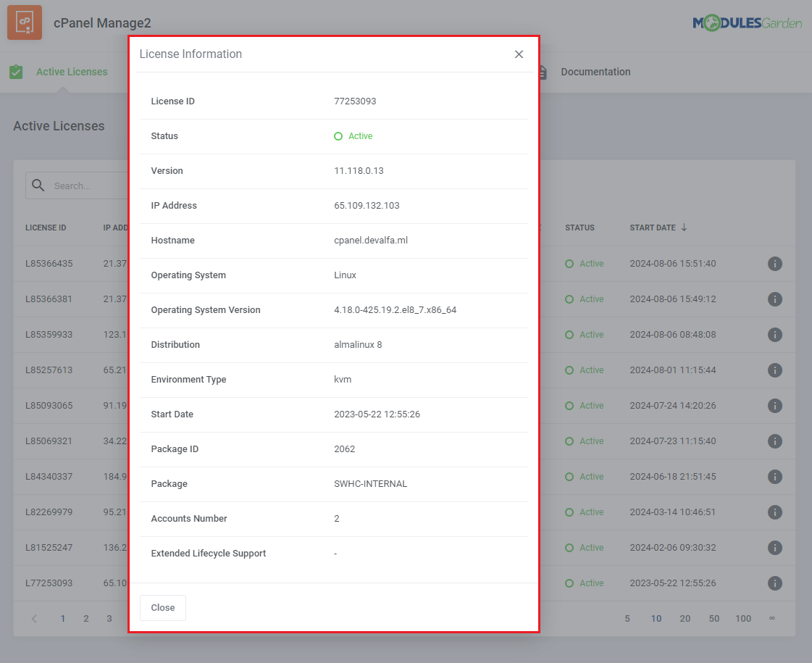Select hostname cpanel.devalfa.ml

(x=371, y=241)
